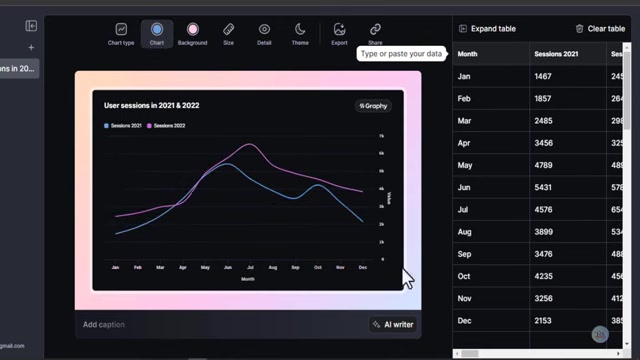Open the Chart color options
This screenshot has height=360, width=640.
coord(157,34)
